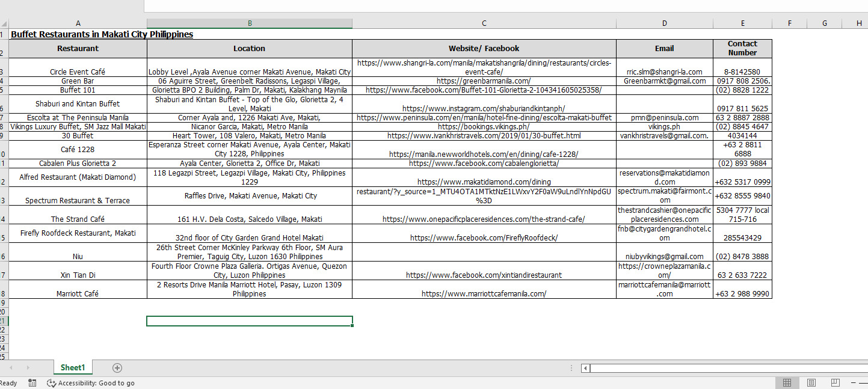
Task: Select the Shaburi and Kintan Buffet restaurant cell
Action: [78, 104]
